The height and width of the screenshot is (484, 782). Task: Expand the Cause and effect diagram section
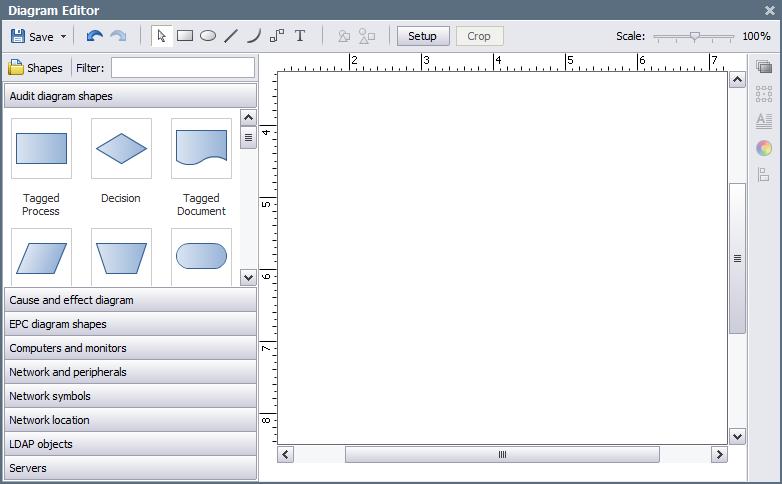click(130, 300)
